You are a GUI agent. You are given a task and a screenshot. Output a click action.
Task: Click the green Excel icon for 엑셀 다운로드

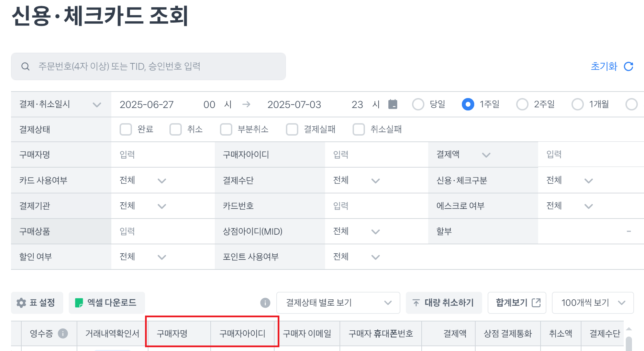79,303
